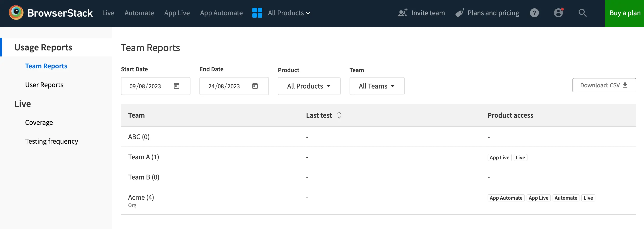Open the help question mark icon
The width and height of the screenshot is (644, 229).
coord(534,13)
